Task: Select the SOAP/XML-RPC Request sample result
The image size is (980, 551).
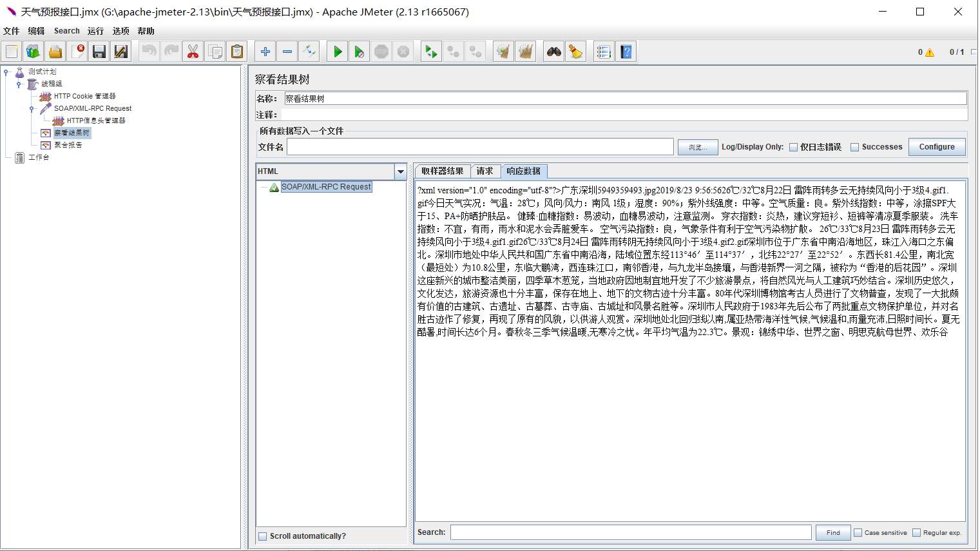Action: (326, 187)
